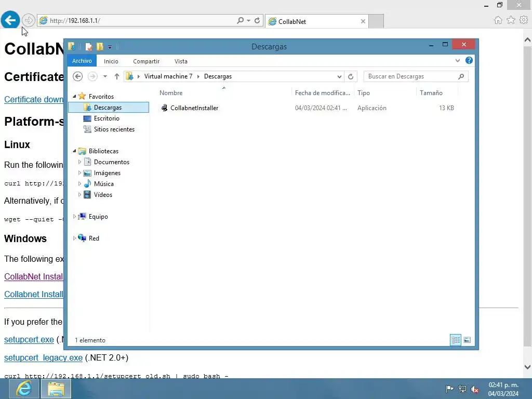
Task: Open the Customize Quick Access Toolbar dropdown
Action: 110,47
